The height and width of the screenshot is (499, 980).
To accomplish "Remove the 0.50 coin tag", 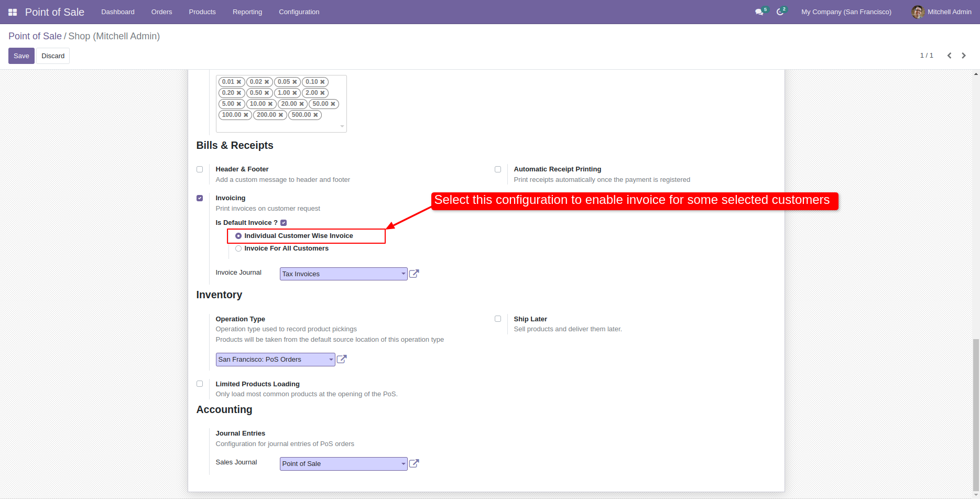I will pos(267,93).
